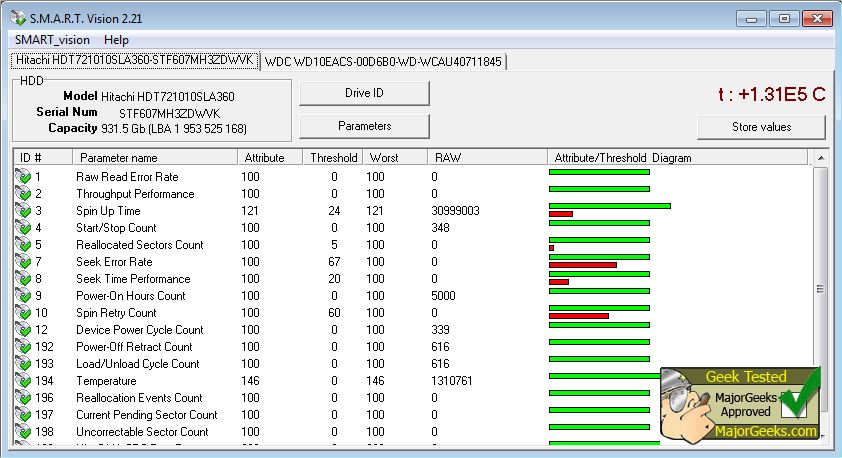Select attribute value 146 for Temperature
Viewport: 842px width, 458px height.
pos(250,381)
